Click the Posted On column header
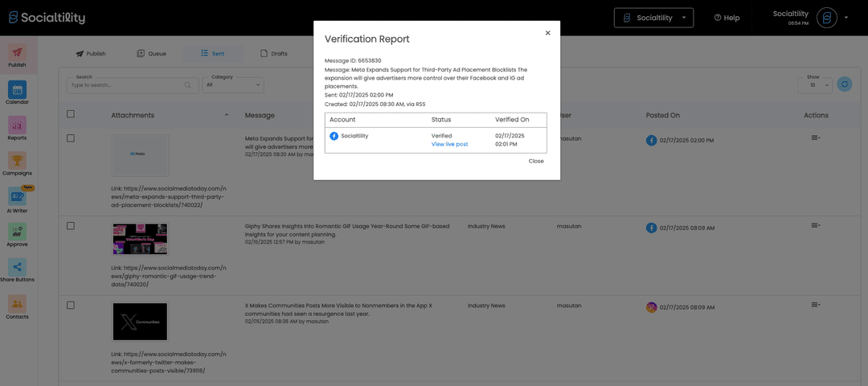Screen dimensions: 868x386 point(662,115)
